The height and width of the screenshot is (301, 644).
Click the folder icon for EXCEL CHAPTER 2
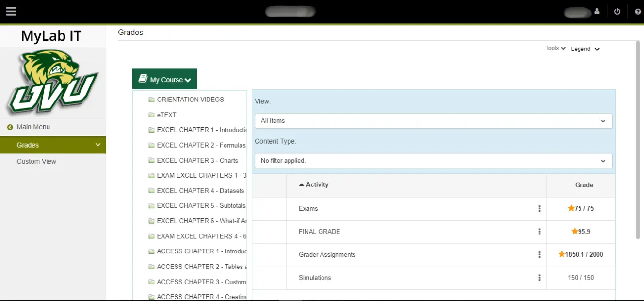click(x=151, y=145)
